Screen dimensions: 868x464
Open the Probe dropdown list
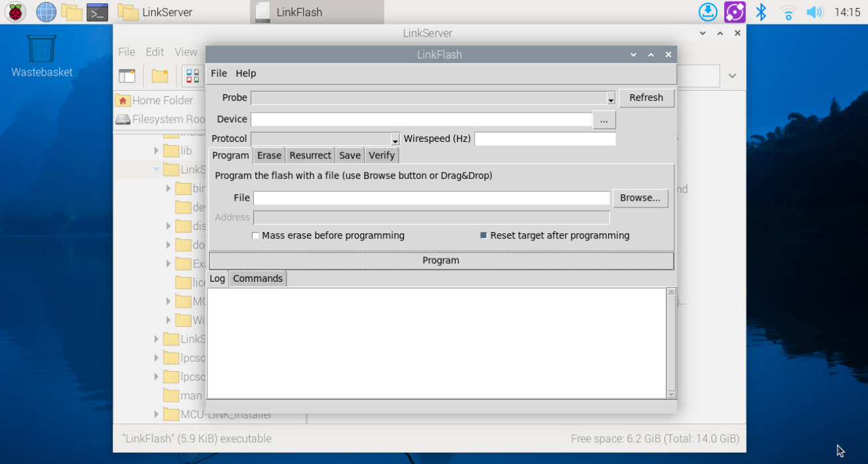pos(611,99)
